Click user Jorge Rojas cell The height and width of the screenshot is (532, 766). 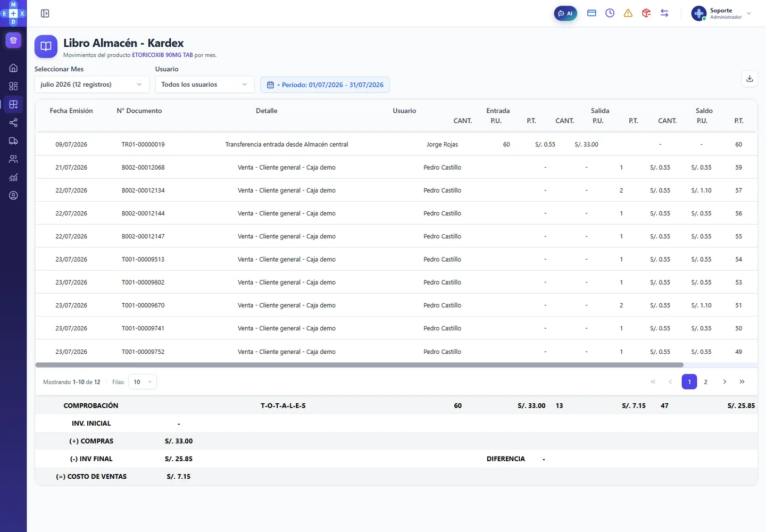(x=442, y=145)
